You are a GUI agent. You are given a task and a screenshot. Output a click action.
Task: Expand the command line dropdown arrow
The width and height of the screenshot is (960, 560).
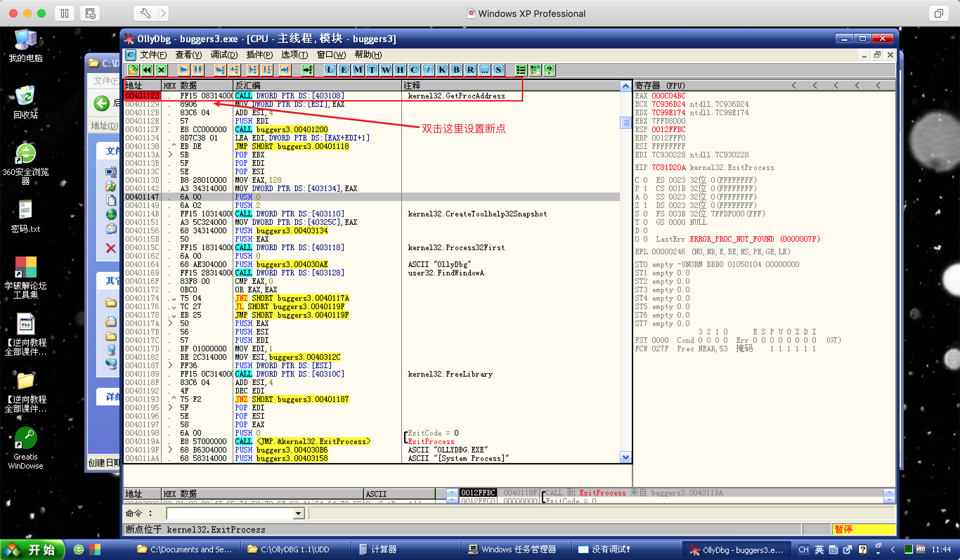(298, 514)
